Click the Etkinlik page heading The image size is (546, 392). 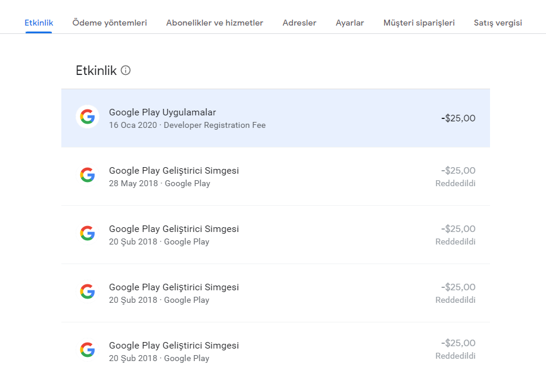click(96, 71)
